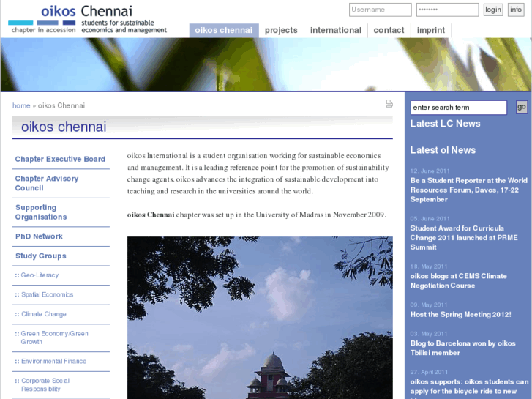Screen dimensions: 532x399
Task: Focus the password input field
Action: point(447,10)
